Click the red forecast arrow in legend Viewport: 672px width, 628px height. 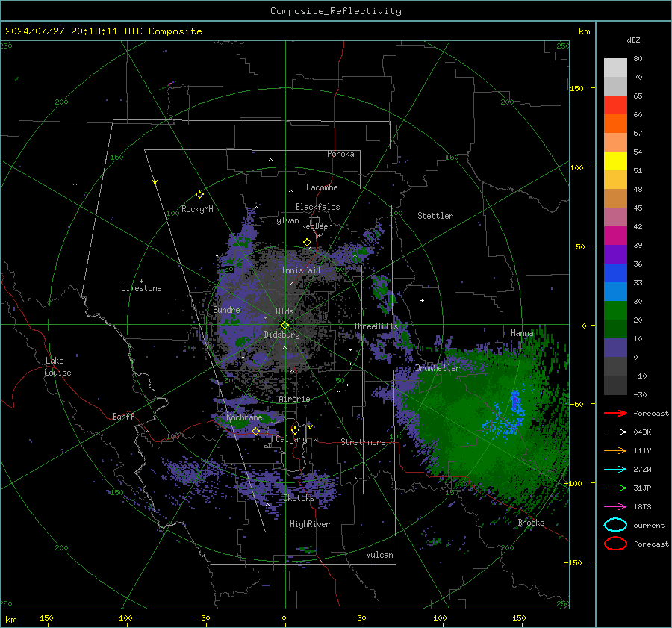(x=615, y=413)
